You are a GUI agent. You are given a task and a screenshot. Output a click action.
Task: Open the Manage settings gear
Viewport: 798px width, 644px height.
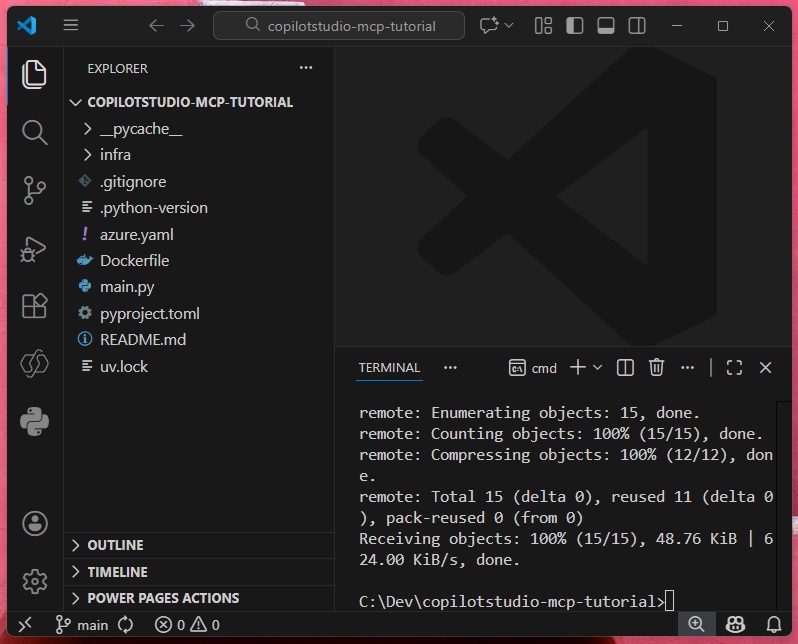pos(34,580)
